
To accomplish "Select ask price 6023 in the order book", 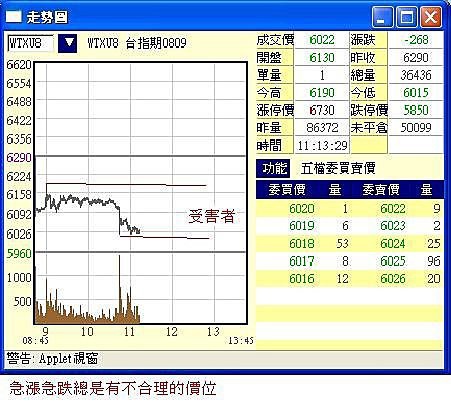I will 393,226.
